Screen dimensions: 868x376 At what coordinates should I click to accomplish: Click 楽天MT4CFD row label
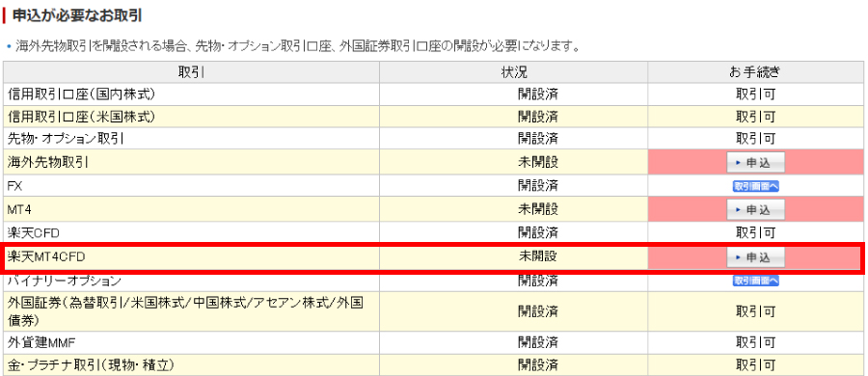pos(46,257)
